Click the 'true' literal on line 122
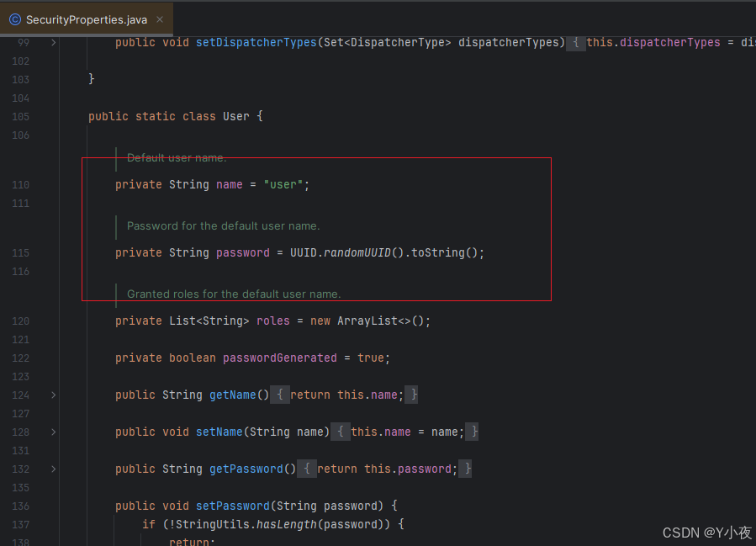The height and width of the screenshot is (546, 756). [x=371, y=358]
